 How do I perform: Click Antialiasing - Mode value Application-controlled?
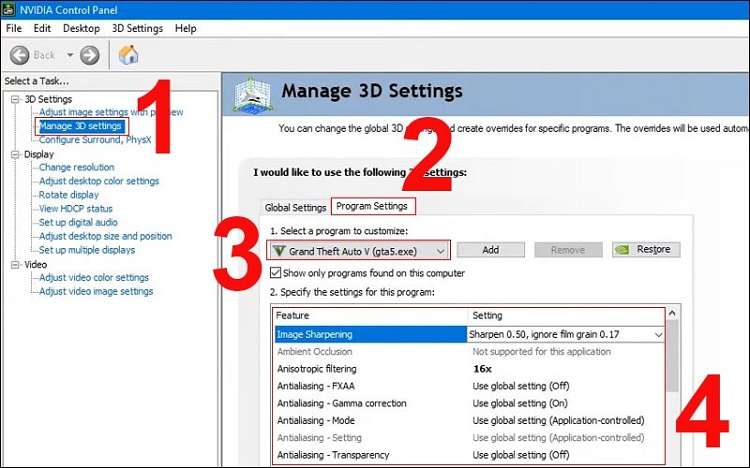(558, 420)
